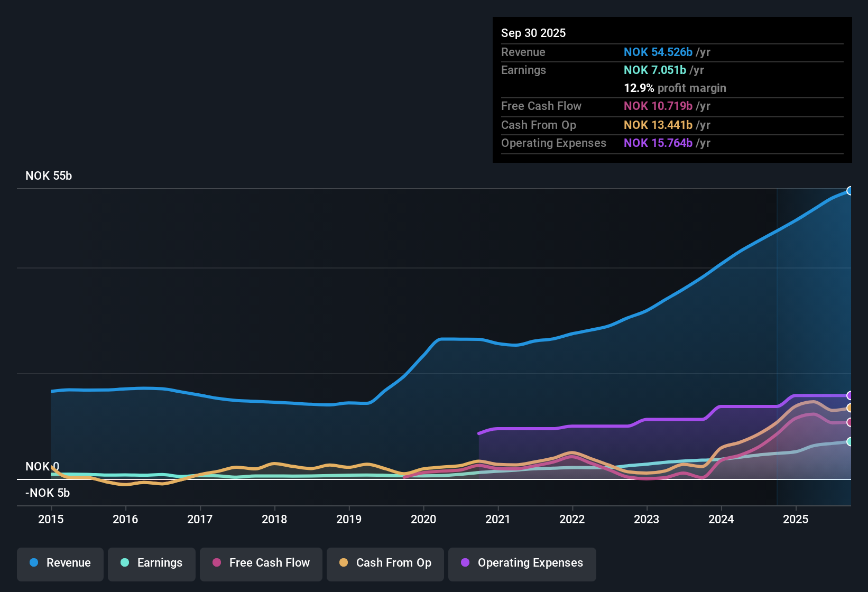Click the 2016 x-axis label
The width and height of the screenshot is (868, 592).
point(125,519)
